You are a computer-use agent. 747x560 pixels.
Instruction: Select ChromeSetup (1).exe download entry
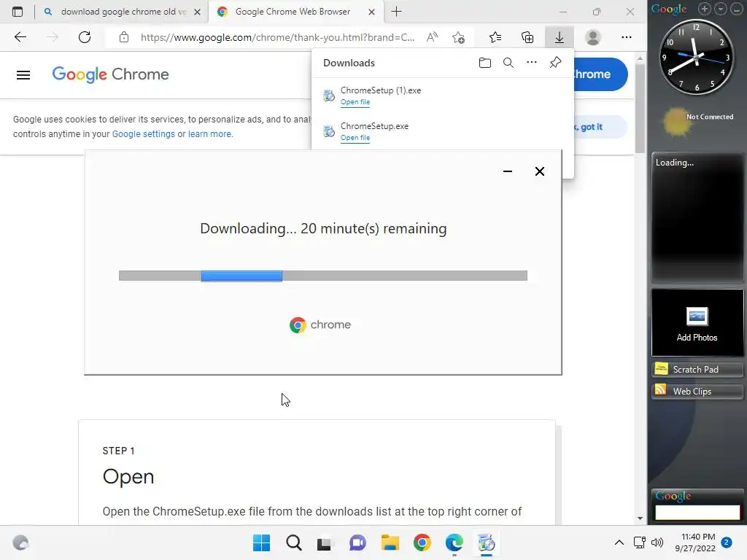coord(443,96)
